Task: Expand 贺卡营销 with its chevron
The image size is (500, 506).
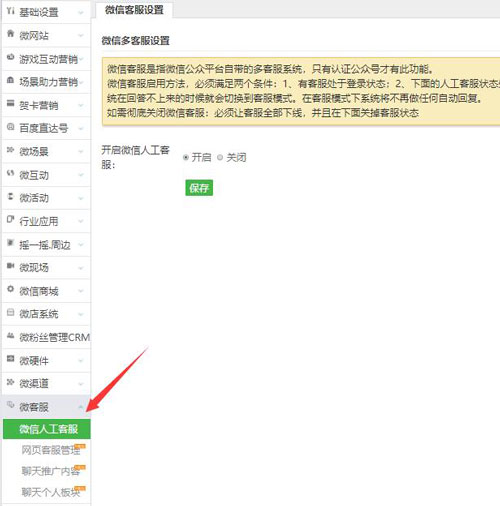Action: pyautogui.click(x=81, y=105)
